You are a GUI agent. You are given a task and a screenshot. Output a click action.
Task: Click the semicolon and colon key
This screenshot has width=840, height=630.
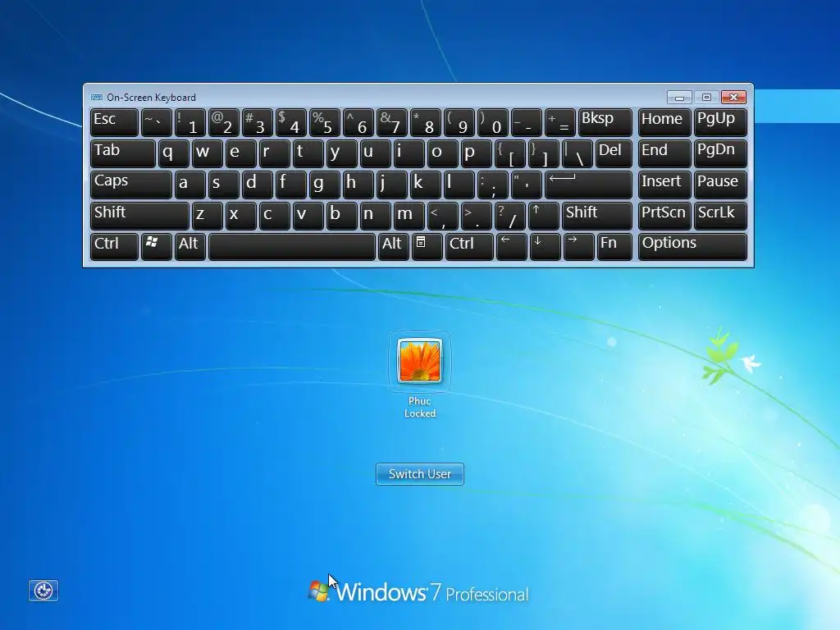click(x=493, y=185)
